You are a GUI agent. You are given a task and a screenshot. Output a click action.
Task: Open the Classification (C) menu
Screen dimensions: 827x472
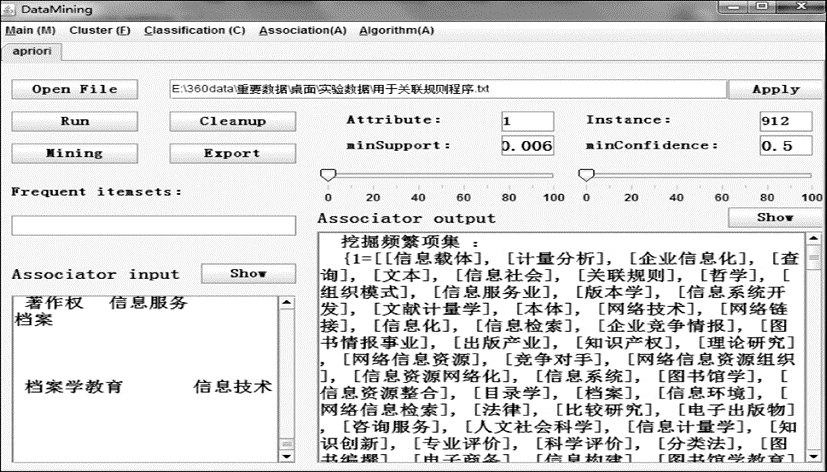click(195, 31)
